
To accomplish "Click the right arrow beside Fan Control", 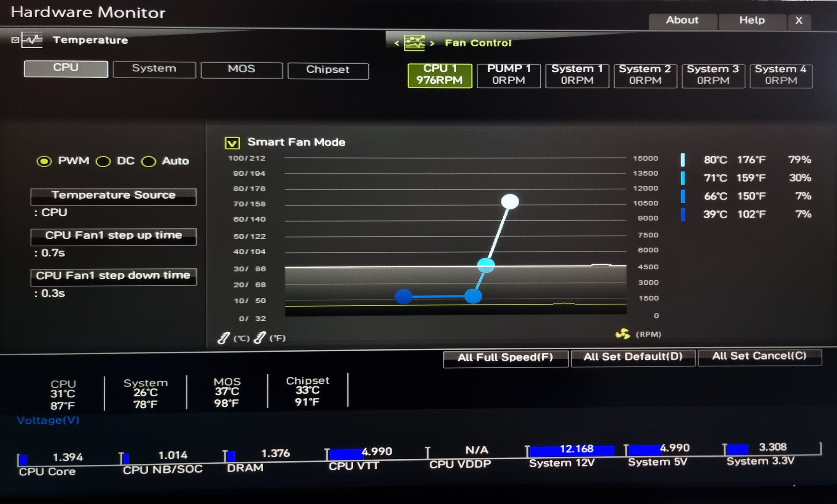I will (x=432, y=43).
